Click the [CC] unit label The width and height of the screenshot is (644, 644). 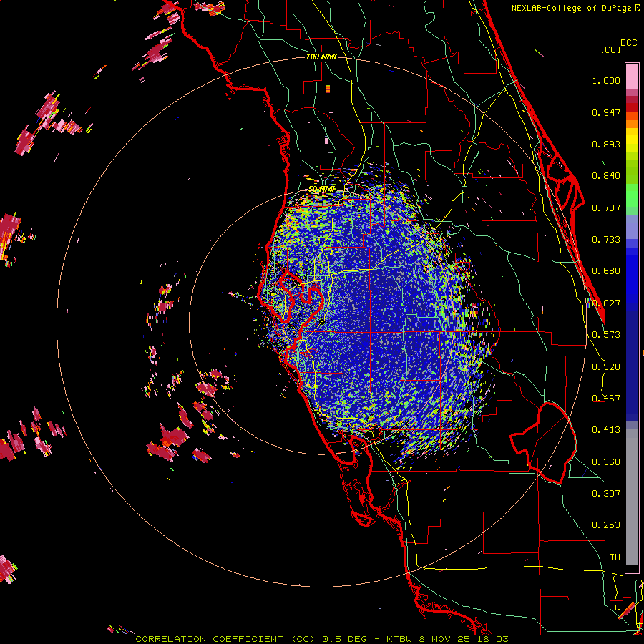pos(610,49)
